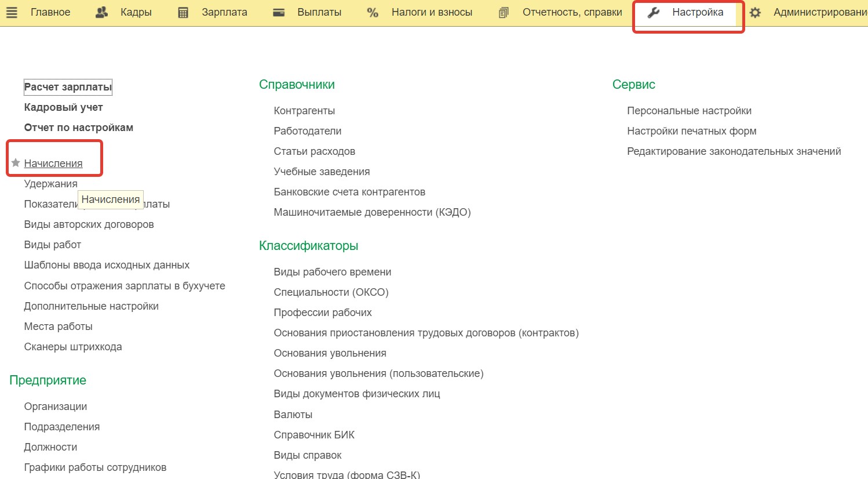Click the people icon beside Кадры

tap(101, 12)
